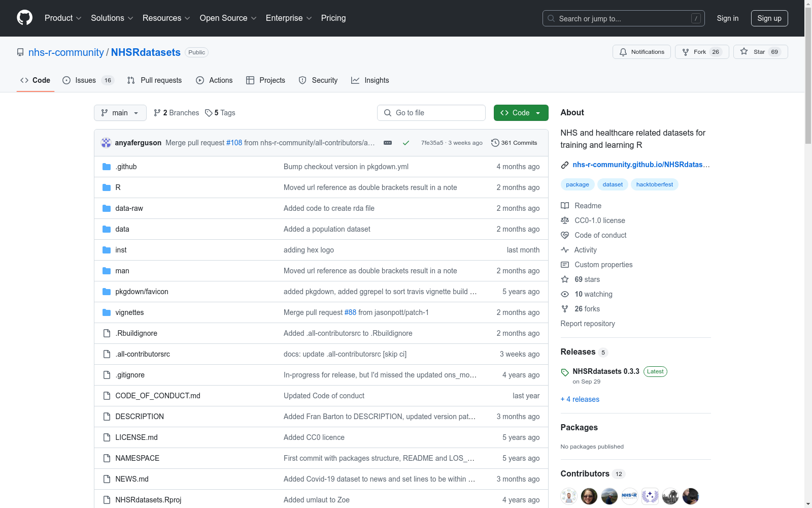
Task: Click the link icon beside website URL
Action: point(565,165)
